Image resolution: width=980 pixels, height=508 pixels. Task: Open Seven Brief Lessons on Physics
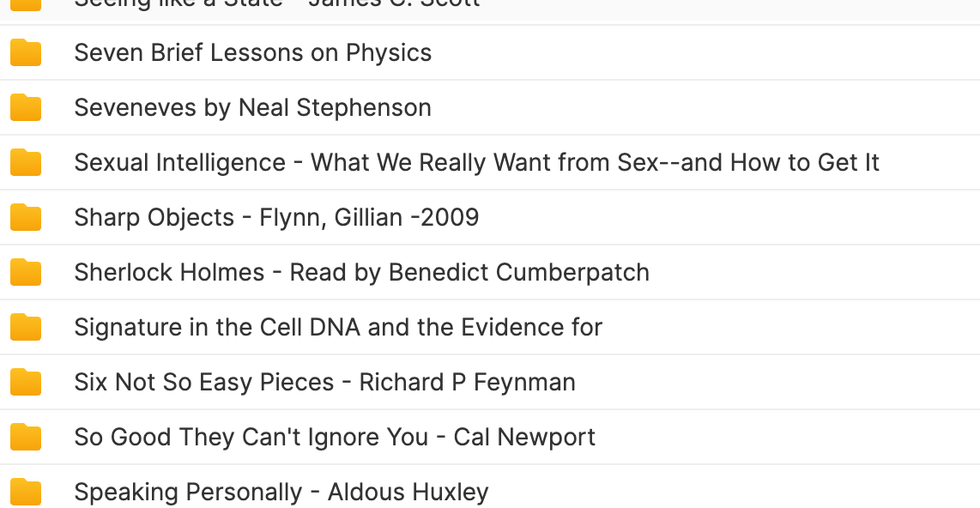252,53
